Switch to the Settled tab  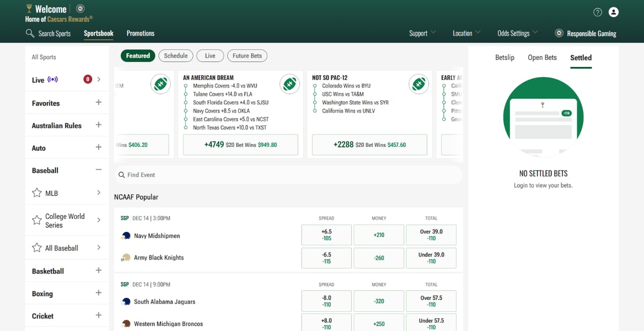point(581,57)
